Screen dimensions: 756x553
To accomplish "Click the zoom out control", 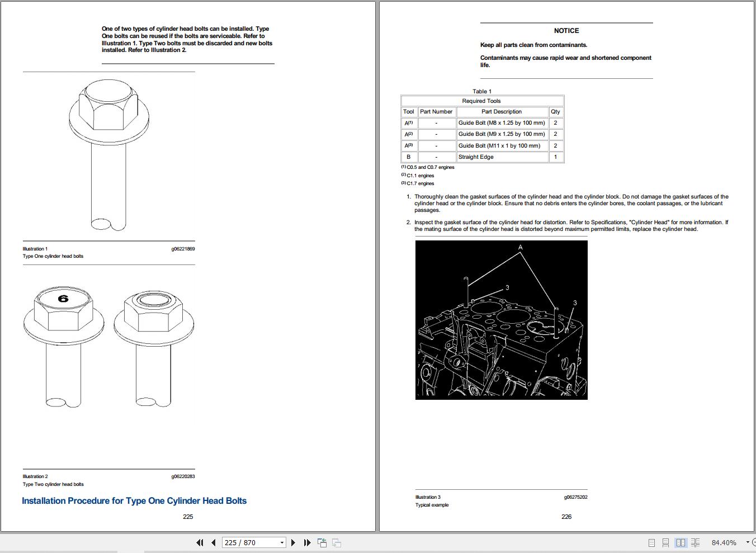I will coord(754,542).
